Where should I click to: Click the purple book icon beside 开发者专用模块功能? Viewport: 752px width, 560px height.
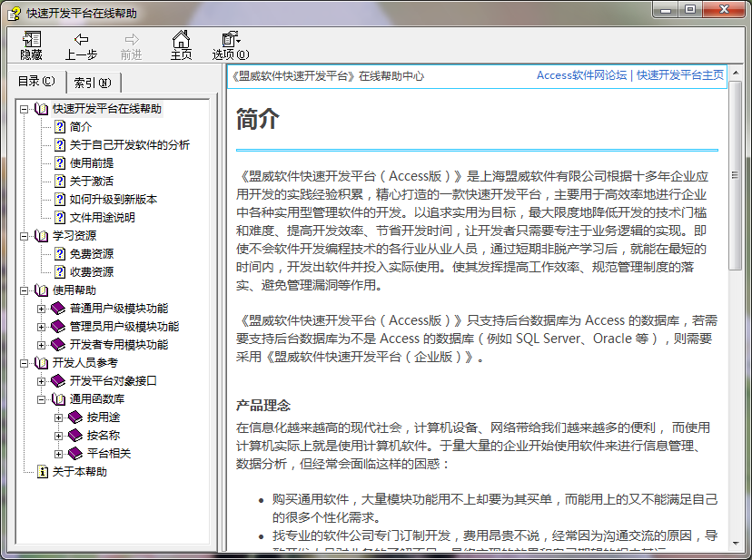point(58,345)
